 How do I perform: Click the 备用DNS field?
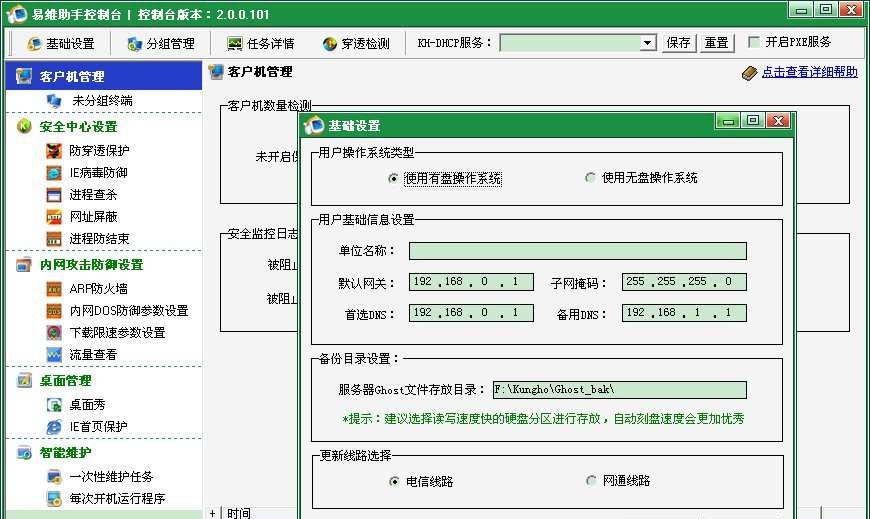click(x=684, y=313)
